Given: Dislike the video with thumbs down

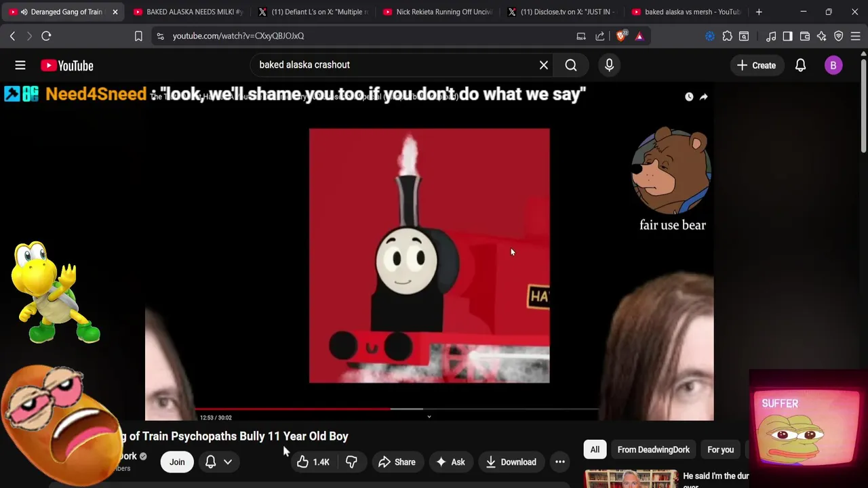Looking at the screenshot, I should pos(351,462).
